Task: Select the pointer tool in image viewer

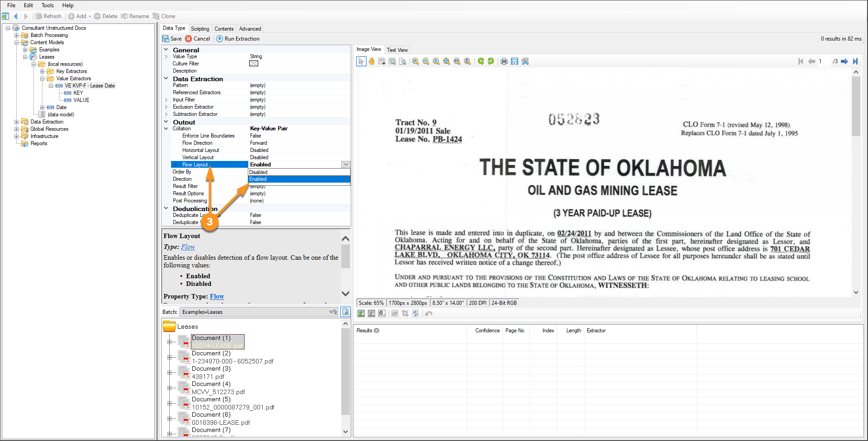Action: [x=361, y=61]
